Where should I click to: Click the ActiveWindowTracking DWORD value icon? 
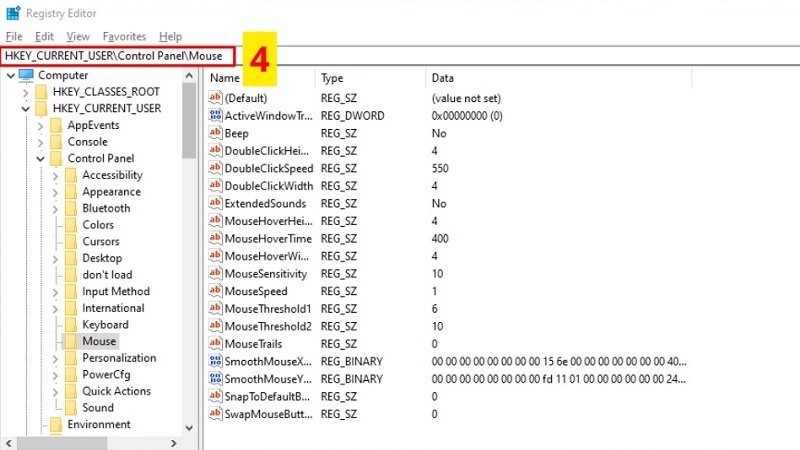point(215,115)
